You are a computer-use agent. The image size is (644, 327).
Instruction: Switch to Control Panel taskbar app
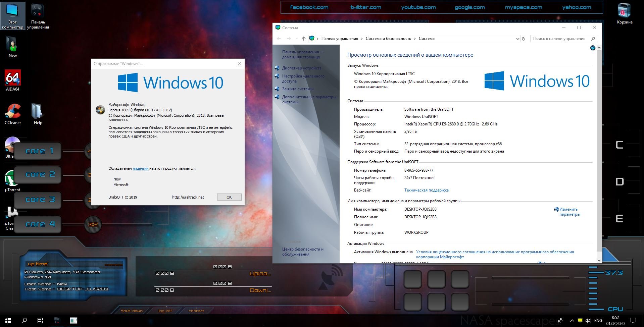tap(57, 320)
